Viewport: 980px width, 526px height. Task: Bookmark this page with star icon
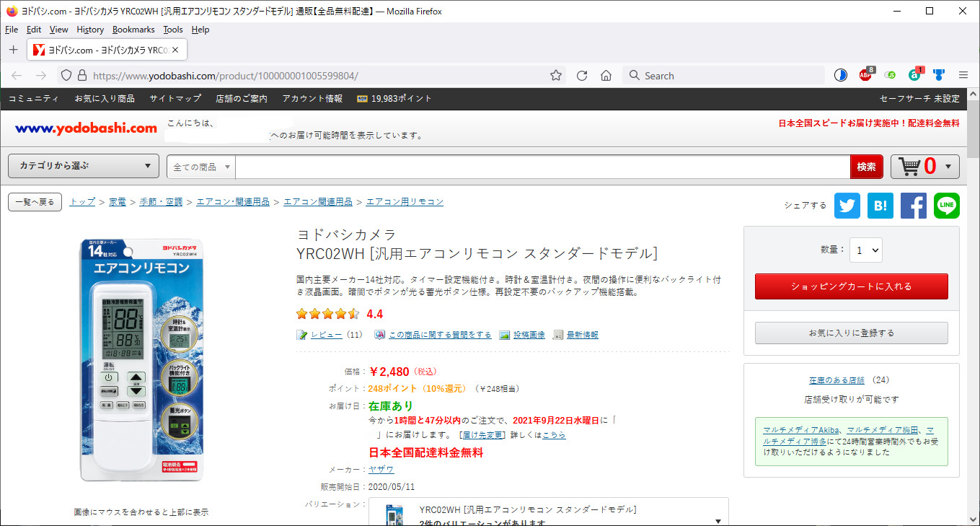556,76
